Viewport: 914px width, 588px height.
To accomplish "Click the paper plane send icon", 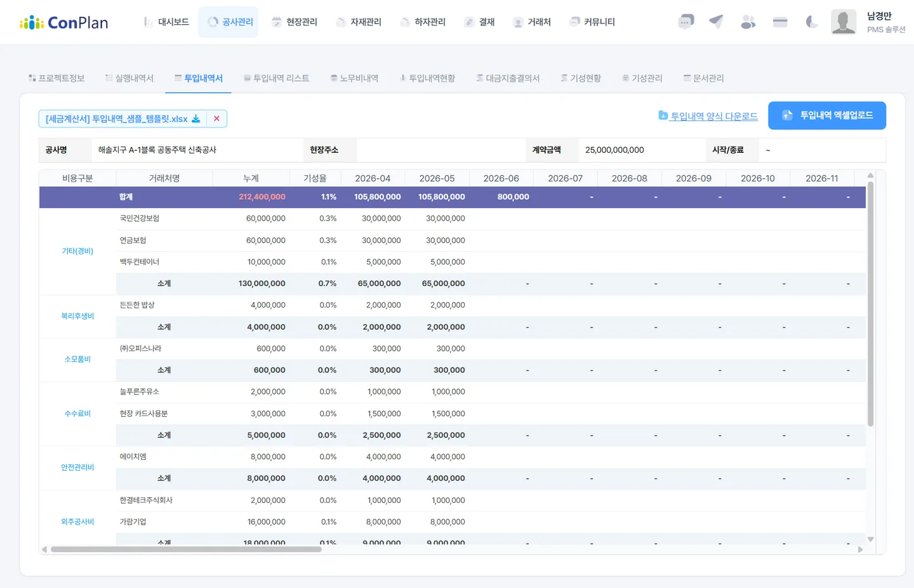I will tap(717, 22).
